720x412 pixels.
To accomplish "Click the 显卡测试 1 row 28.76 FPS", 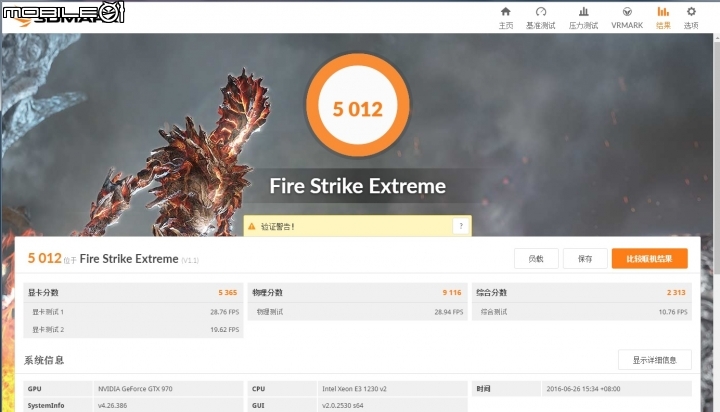I will coord(133,312).
